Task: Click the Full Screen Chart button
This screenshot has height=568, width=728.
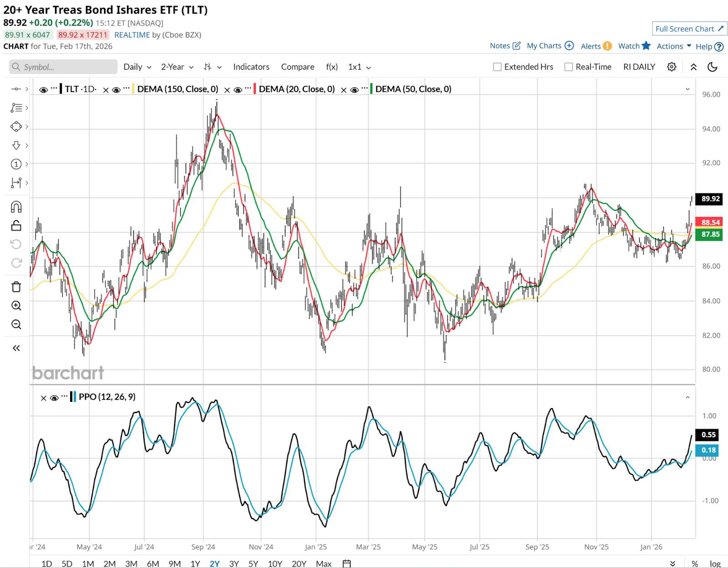Action: (689, 29)
